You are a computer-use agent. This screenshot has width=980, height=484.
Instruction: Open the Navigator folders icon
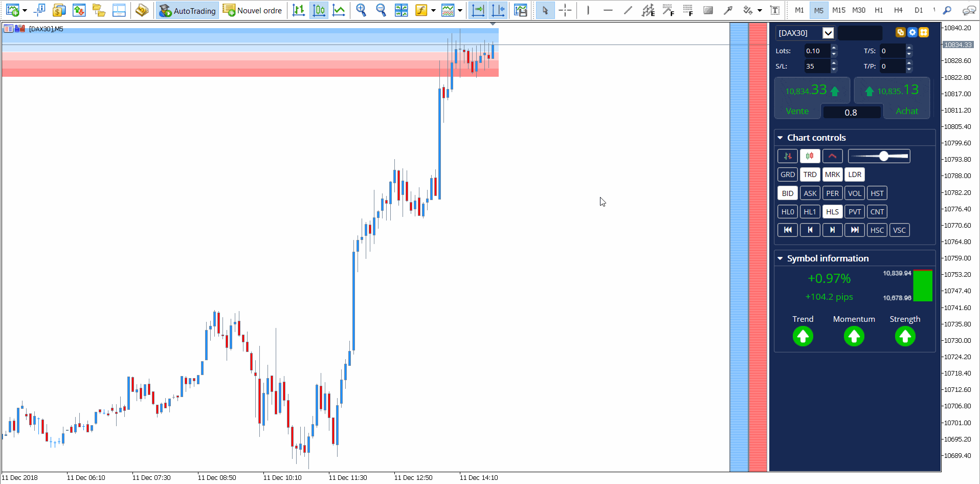pyautogui.click(x=99, y=10)
